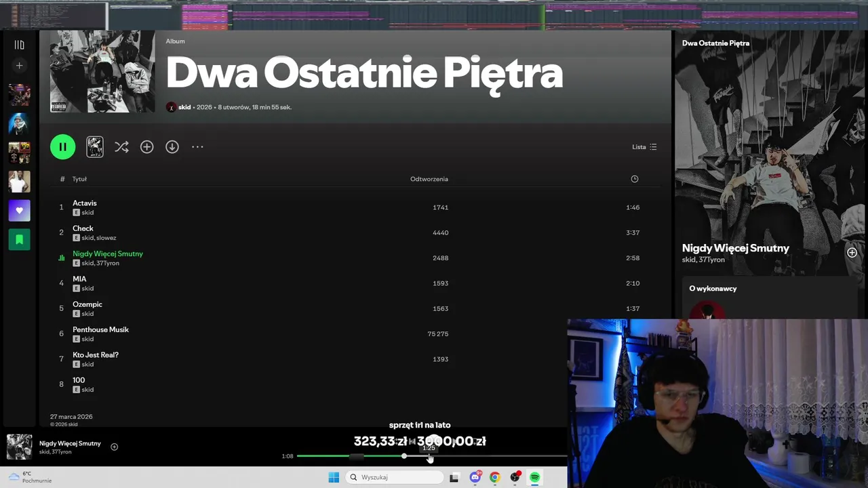Screen dimensions: 868x488
Task: Add song to liked via right panel plus icon
Action: (852, 253)
